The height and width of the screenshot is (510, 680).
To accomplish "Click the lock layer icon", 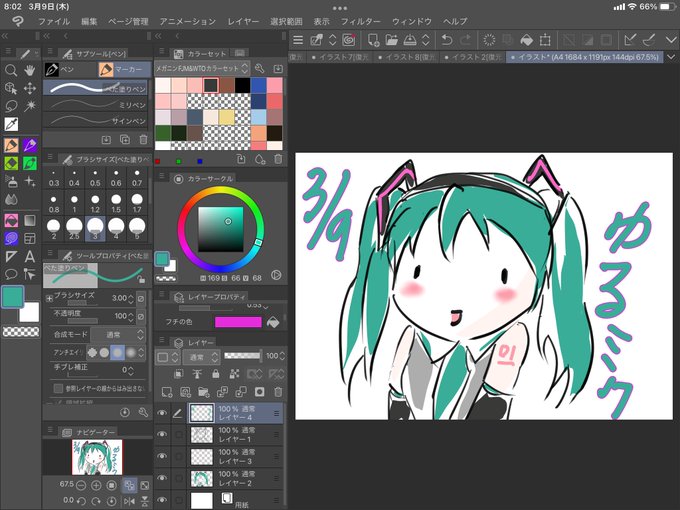I will pyautogui.click(x=216, y=374).
